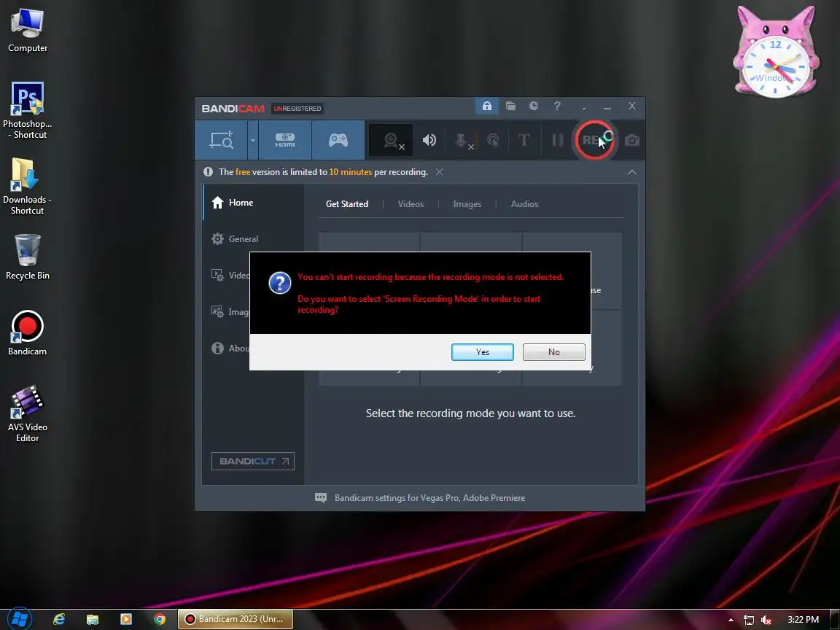Dismiss the free version limit notice
The height and width of the screenshot is (630, 840).
(x=439, y=172)
